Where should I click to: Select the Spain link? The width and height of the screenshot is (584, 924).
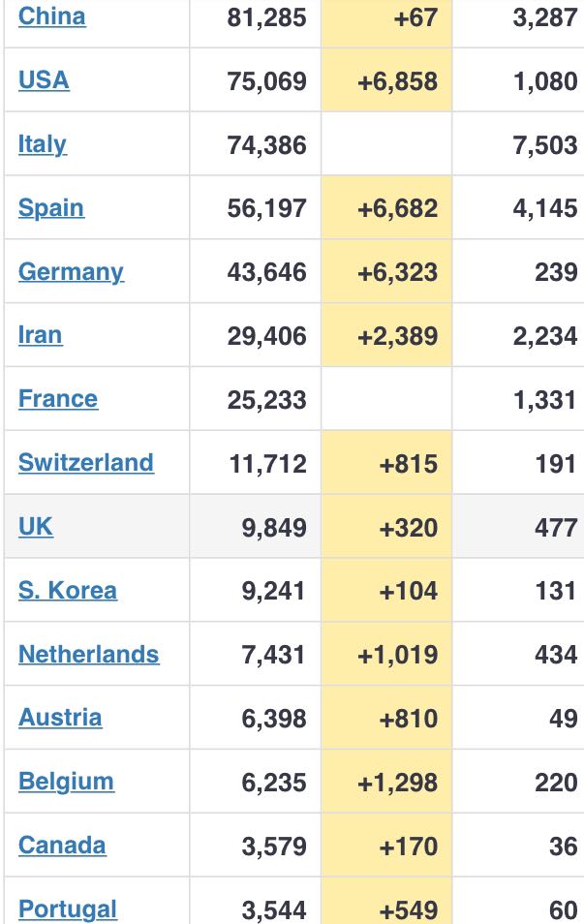51,208
